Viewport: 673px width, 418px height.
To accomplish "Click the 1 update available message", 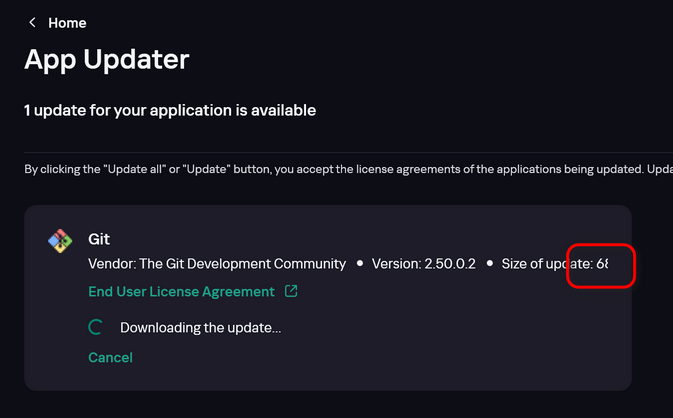I will pyautogui.click(x=170, y=110).
